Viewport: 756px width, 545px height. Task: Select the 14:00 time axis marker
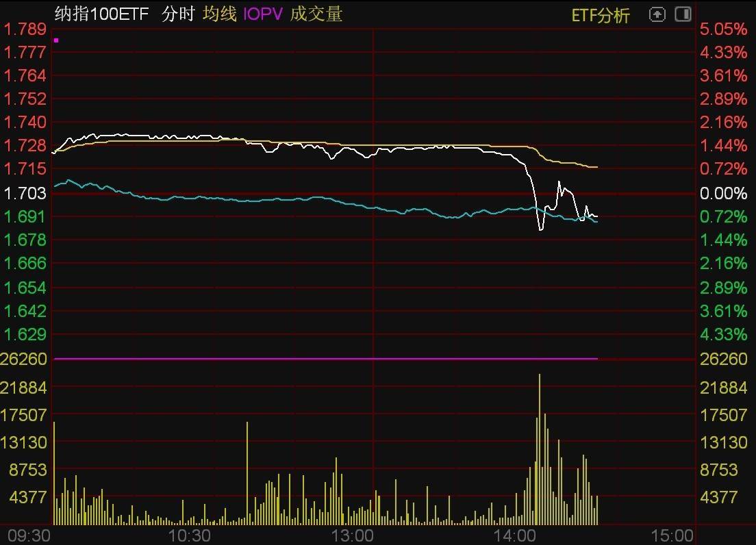click(x=516, y=535)
